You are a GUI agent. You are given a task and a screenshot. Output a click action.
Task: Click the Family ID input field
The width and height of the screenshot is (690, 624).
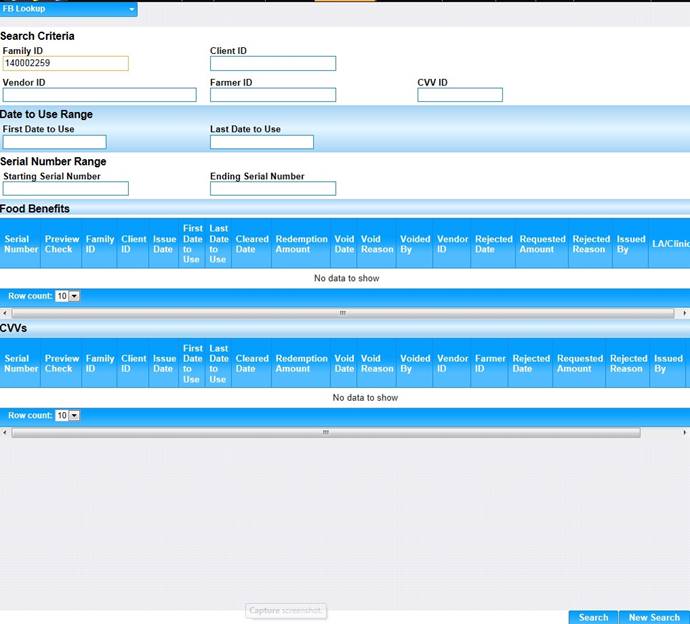[65, 63]
